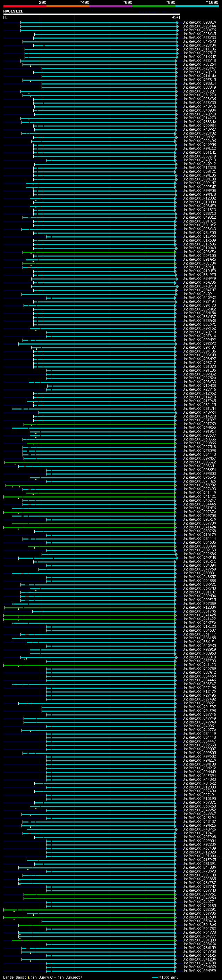Viewport: 222px width, 980px height.
Task: Open hit UniRef100_P27517
Action: point(199,53)
